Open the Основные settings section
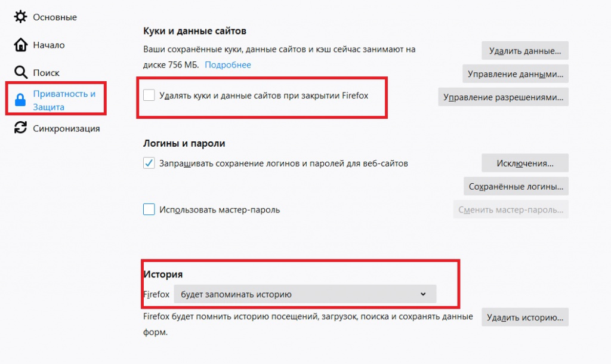The image size is (611, 364). pos(54,17)
